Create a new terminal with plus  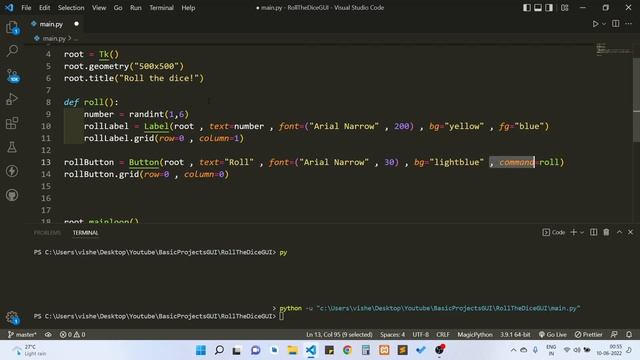click(573, 232)
